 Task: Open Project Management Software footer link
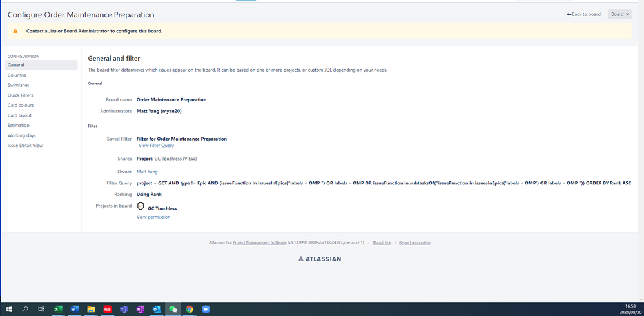click(260, 242)
